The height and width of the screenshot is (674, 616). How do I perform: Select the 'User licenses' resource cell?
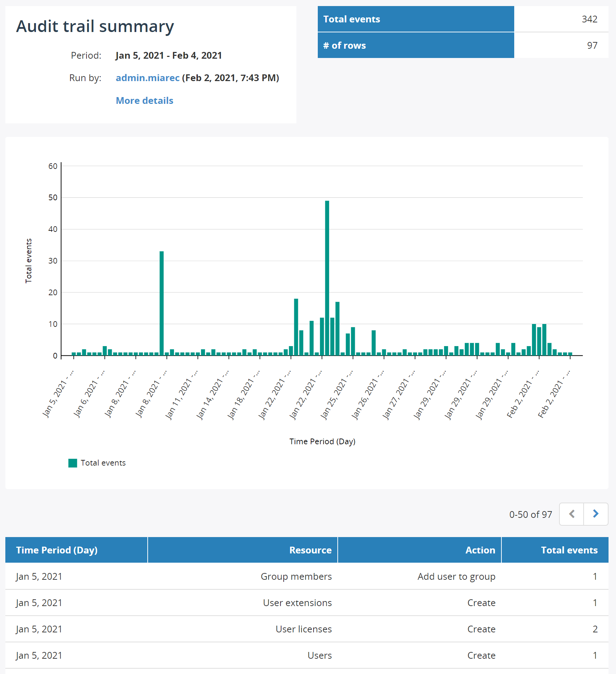coord(304,629)
